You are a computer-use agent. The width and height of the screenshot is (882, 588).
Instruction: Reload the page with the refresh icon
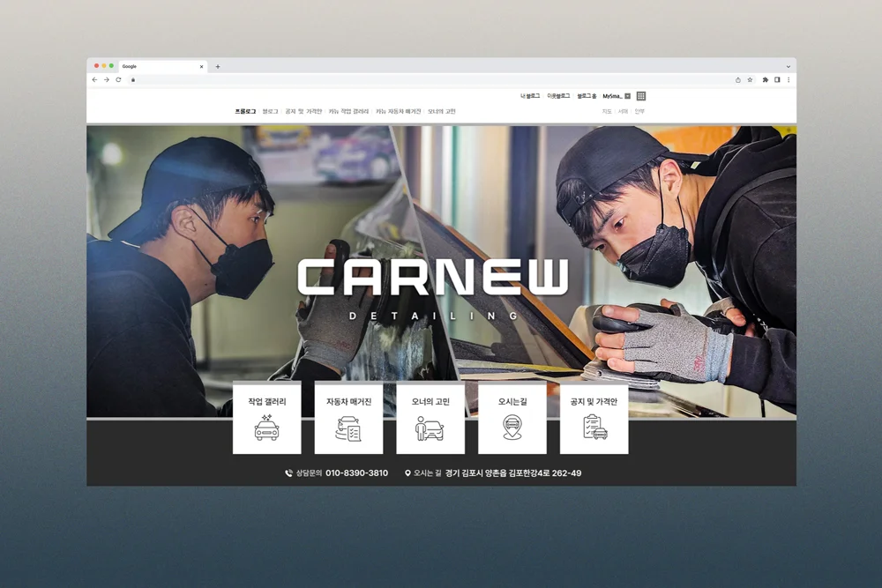click(x=119, y=80)
